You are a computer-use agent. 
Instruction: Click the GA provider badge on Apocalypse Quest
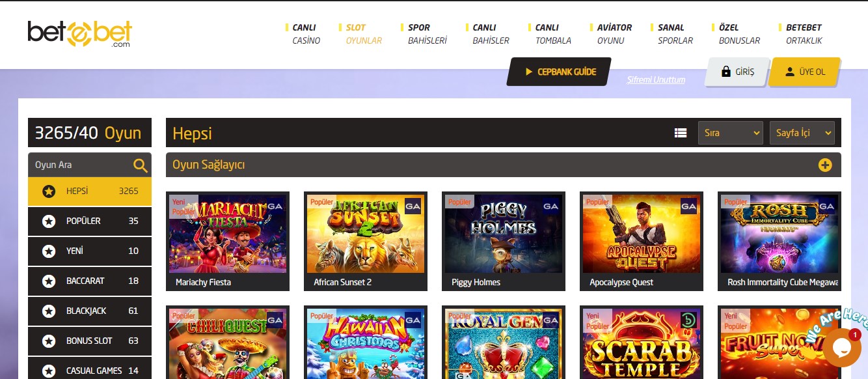tap(688, 206)
